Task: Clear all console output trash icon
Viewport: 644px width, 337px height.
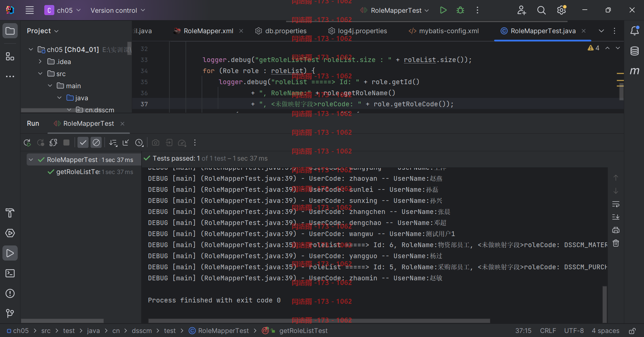Action: coord(616,243)
